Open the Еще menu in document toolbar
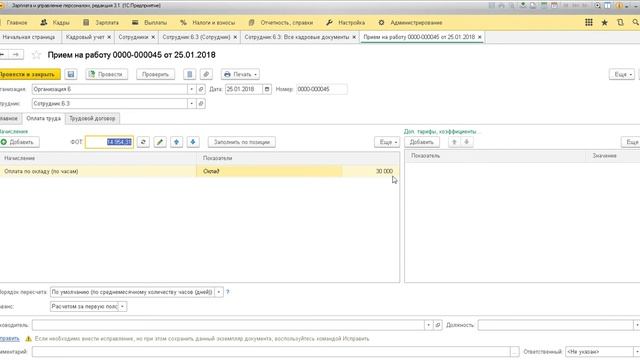The image size is (640, 360). pyautogui.click(x=622, y=74)
